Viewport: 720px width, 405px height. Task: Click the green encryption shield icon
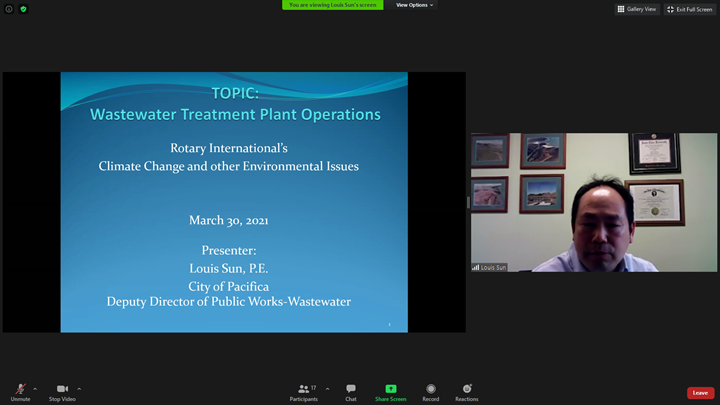tap(23, 9)
